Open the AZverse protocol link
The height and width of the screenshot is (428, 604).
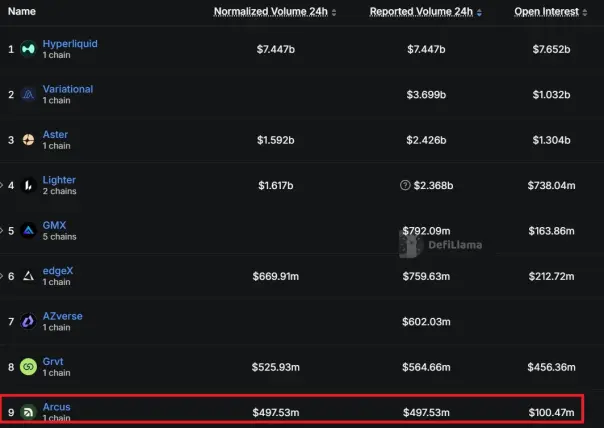coord(62,316)
